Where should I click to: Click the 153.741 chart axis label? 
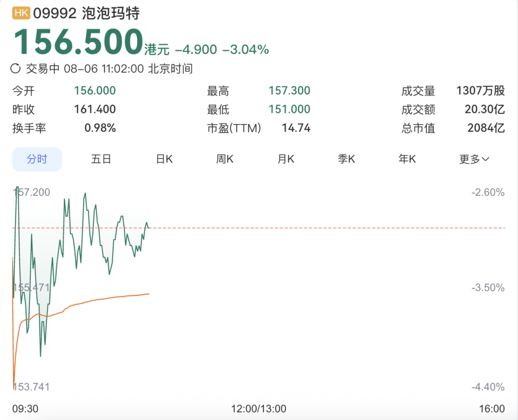tap(31, 387)
